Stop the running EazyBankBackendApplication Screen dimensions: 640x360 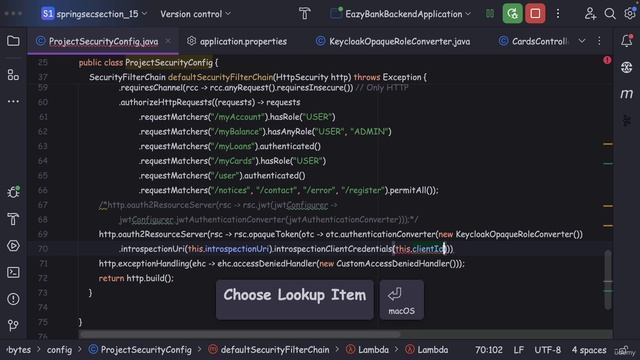tap(535, 13)
